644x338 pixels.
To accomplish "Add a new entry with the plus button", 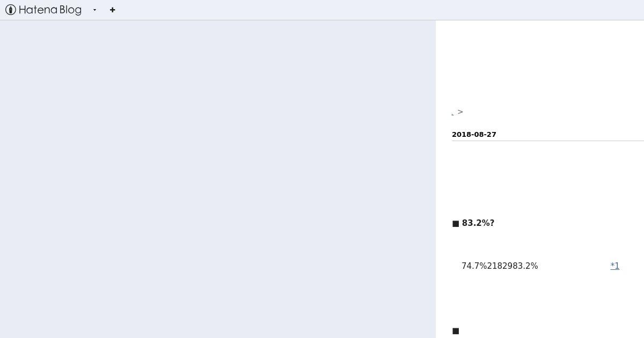I will pos(112,10).
